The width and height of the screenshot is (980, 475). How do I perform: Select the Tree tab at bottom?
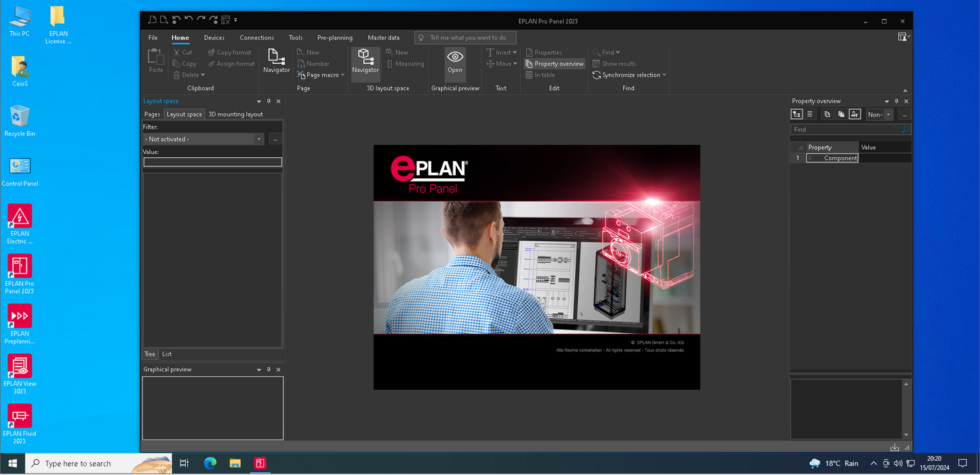click(150, 354)
